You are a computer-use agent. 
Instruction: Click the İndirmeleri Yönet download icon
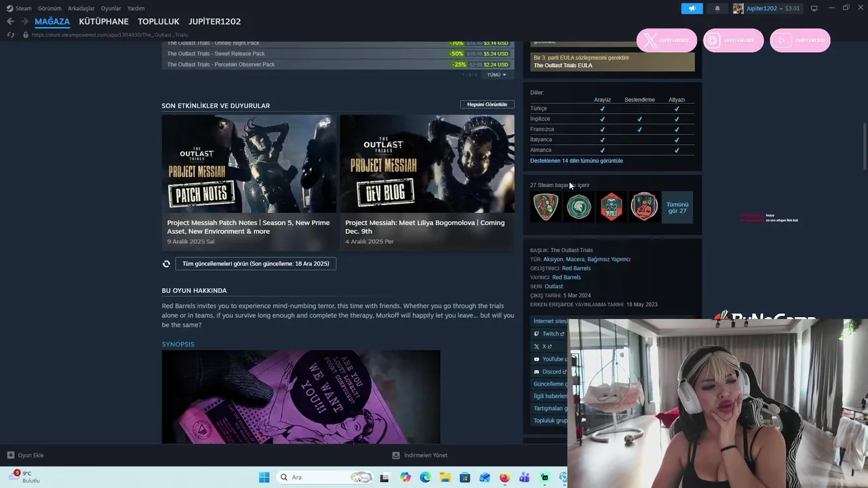396,455
